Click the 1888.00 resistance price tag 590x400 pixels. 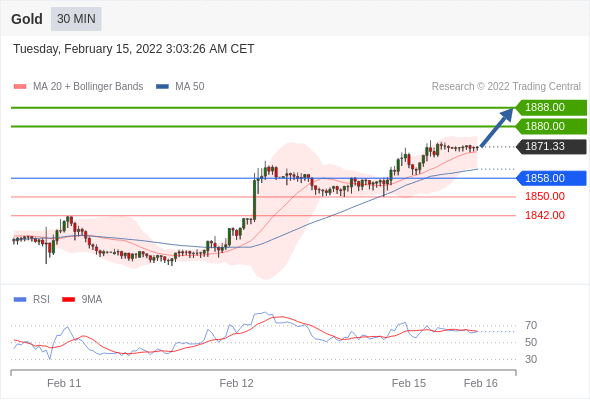pos(551,108)
